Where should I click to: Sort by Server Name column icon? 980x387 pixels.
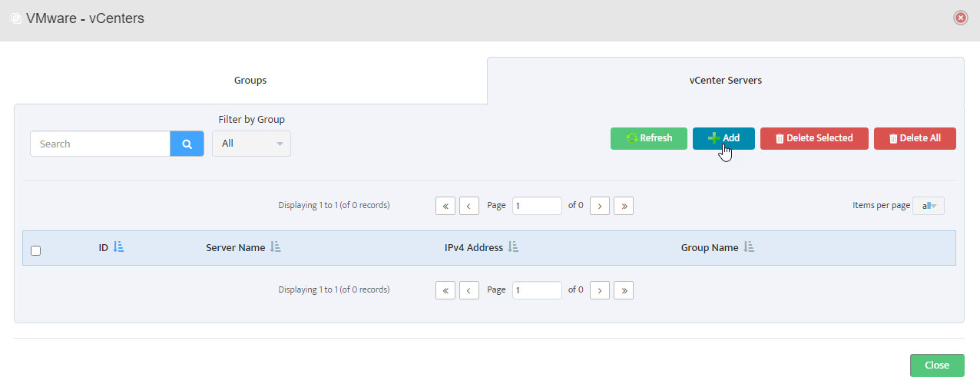276,247
